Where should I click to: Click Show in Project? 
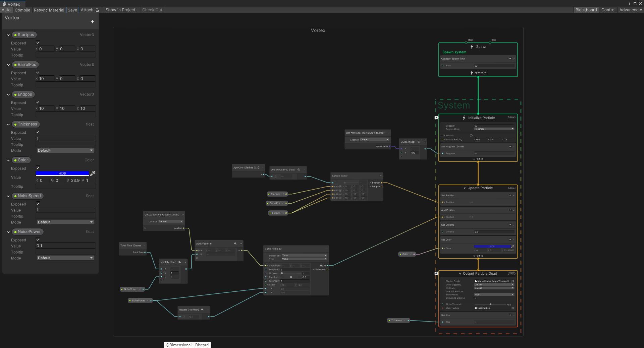(x=120, y=10)
